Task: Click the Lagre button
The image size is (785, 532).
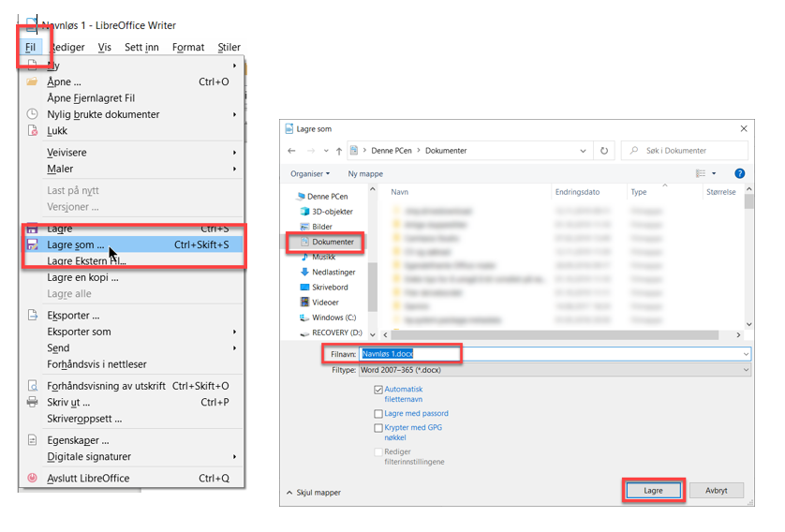Action: 653,491
